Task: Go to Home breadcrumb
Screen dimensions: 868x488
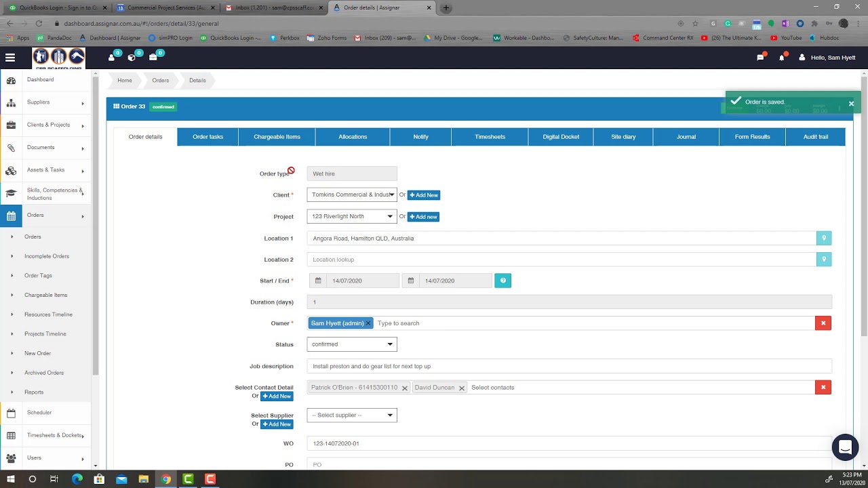Action: pos(125,81)
